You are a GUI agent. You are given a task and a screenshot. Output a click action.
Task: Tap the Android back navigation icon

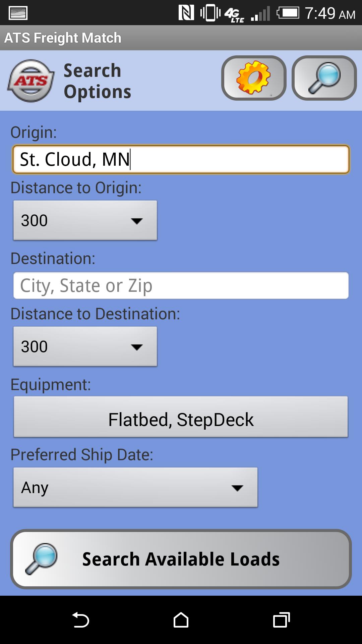coord(80,620)
